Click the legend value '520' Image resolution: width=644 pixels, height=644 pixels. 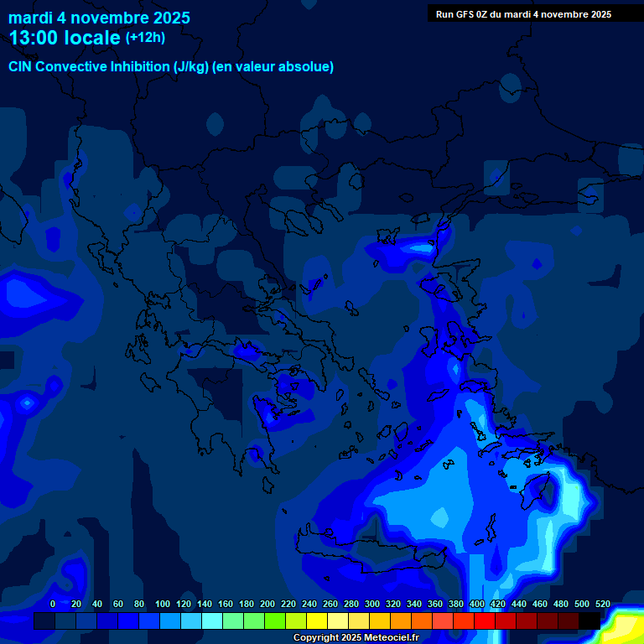pos(603,604)
